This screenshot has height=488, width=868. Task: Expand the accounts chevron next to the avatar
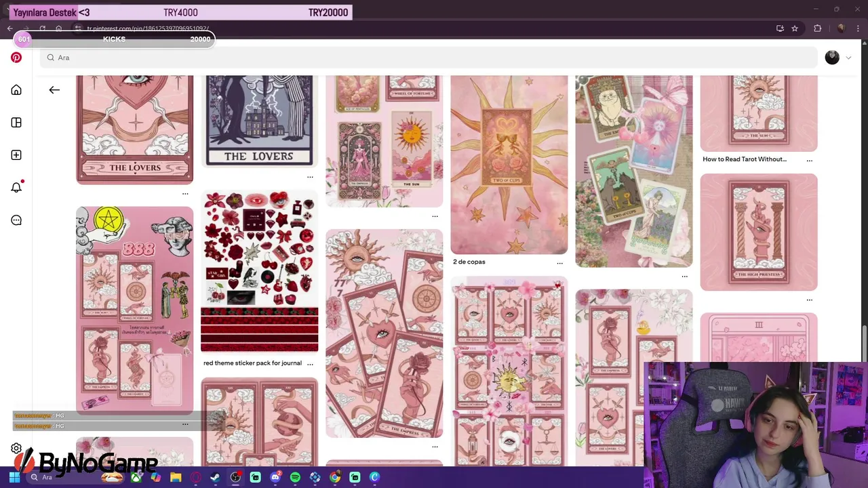point(848,58)
